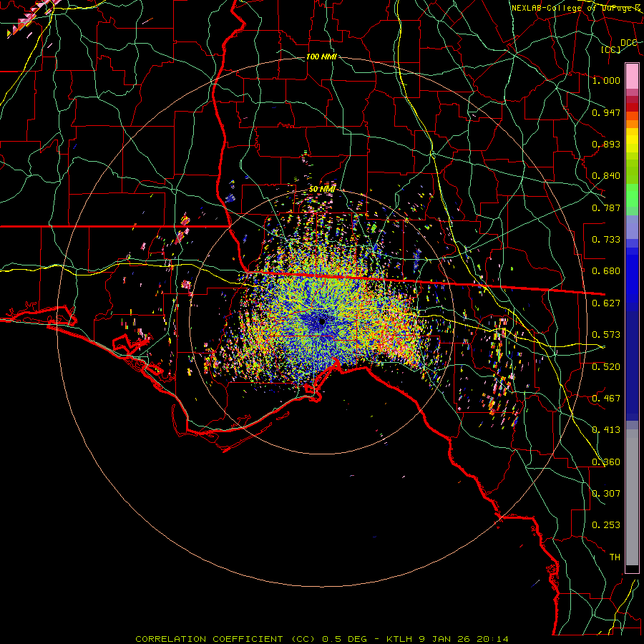Select the 0.360 scale label
This screenshot has height=644, width=644.
tap(606, 462)
